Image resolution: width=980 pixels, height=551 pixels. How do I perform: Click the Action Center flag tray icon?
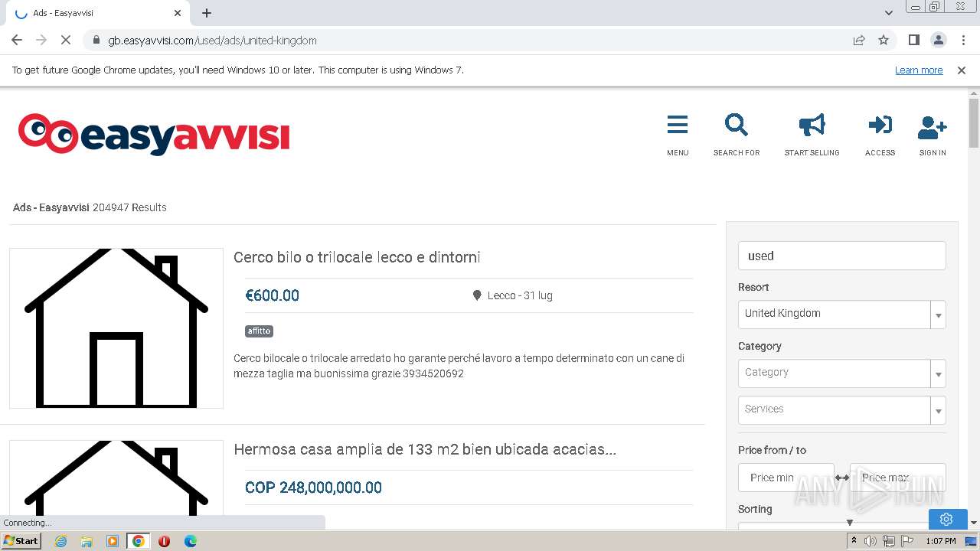pos(907,541)
